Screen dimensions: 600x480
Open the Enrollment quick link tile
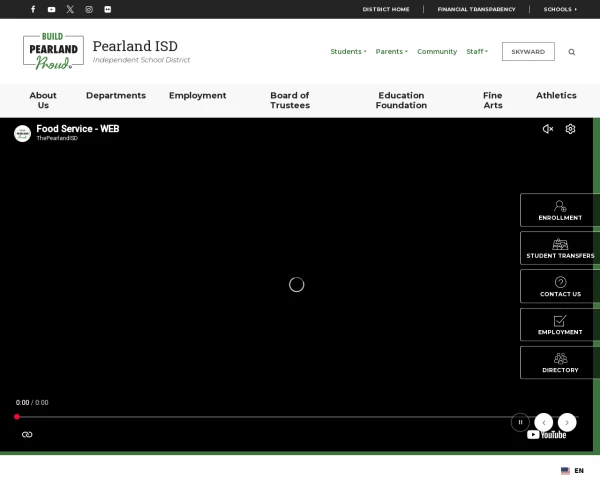[560, 210]
